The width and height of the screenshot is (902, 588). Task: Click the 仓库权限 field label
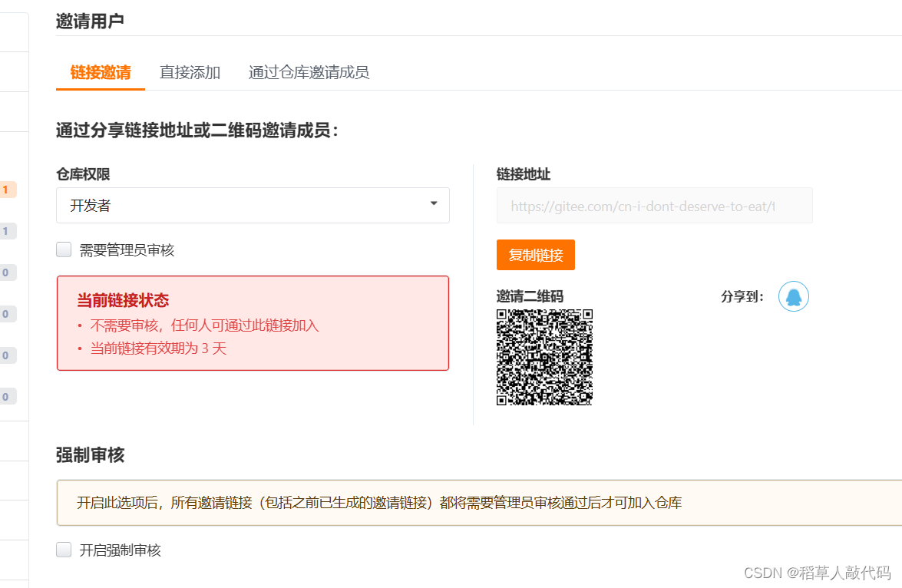pyautogui.click(x=83, y=173)
